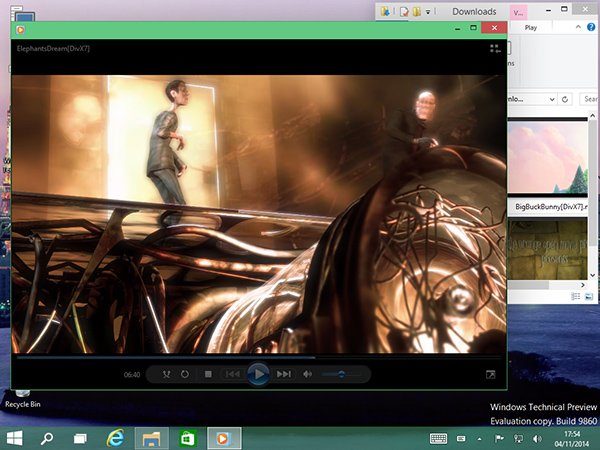Skip to the next track
Image resolution: width=600 pixels, height=450 pixels.
284,374
